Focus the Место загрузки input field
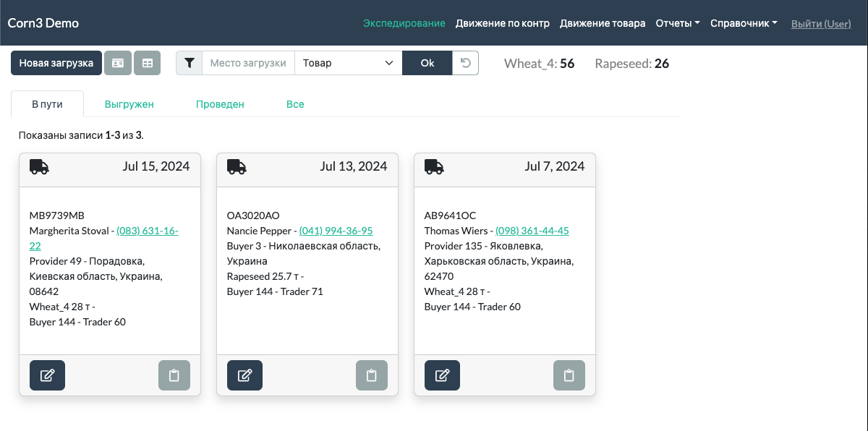Viewport: 868px width, 431px height. (248, 63)
